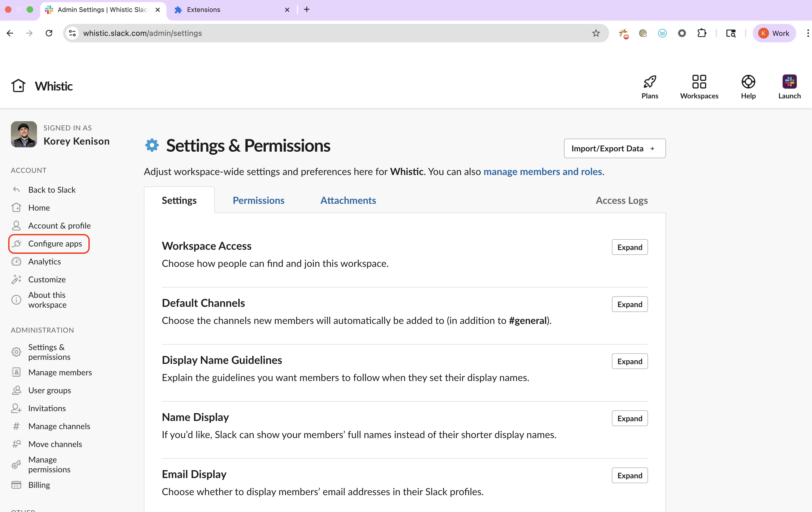Reload the page using the refresh icon
The image size is (812, 512).
(49, 33)
